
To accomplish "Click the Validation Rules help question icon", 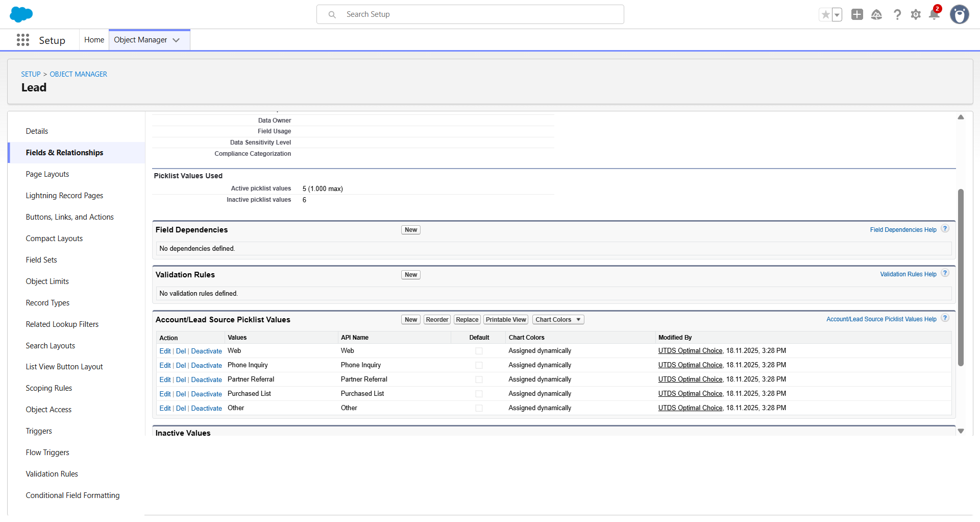I will [945, 273].
